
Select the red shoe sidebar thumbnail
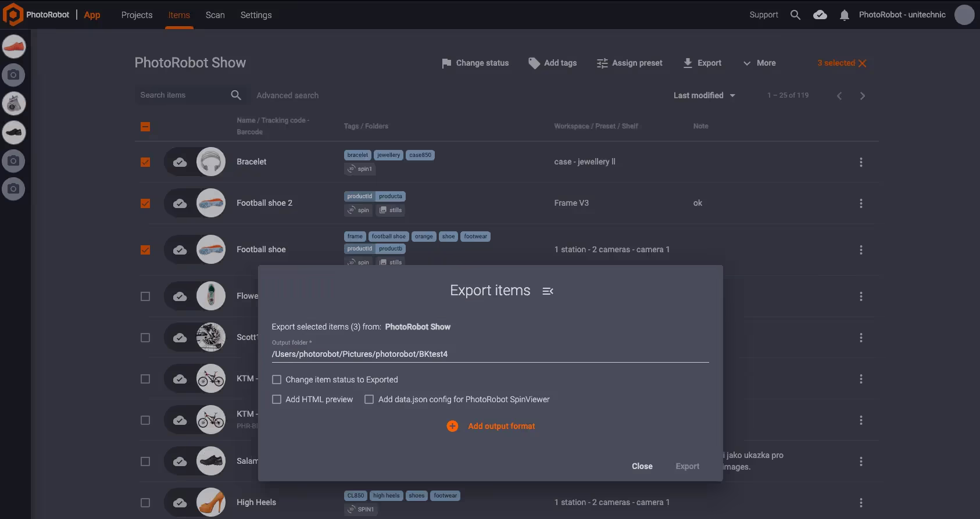pyautogui.click(x=14, y=46)
